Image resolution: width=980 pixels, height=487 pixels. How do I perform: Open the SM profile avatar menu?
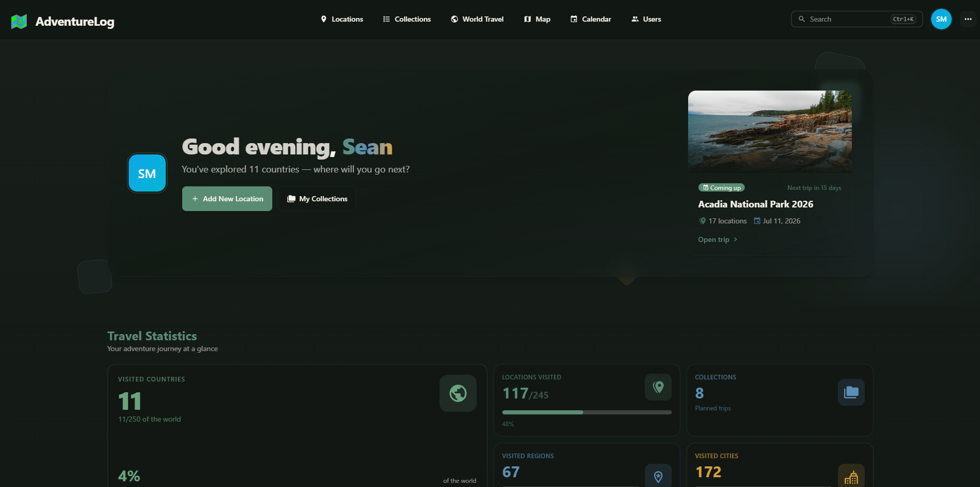[x=941, y=19]
